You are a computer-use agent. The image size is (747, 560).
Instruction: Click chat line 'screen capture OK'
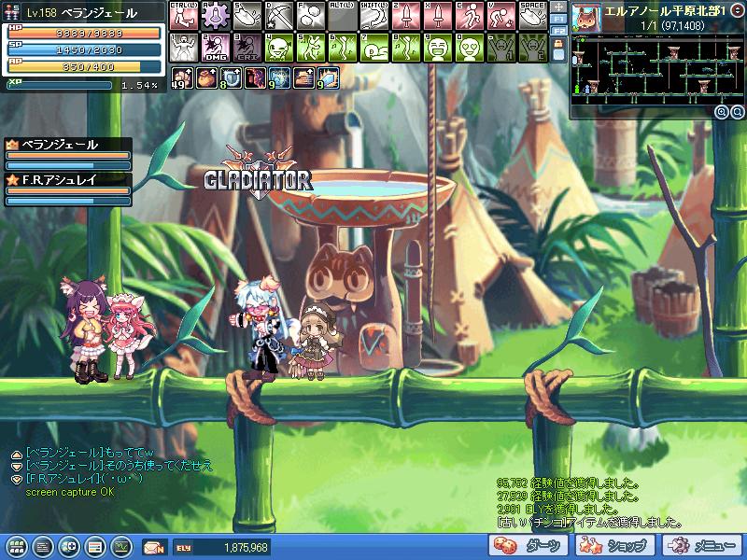pyautogui.click(x=70, y=492)
